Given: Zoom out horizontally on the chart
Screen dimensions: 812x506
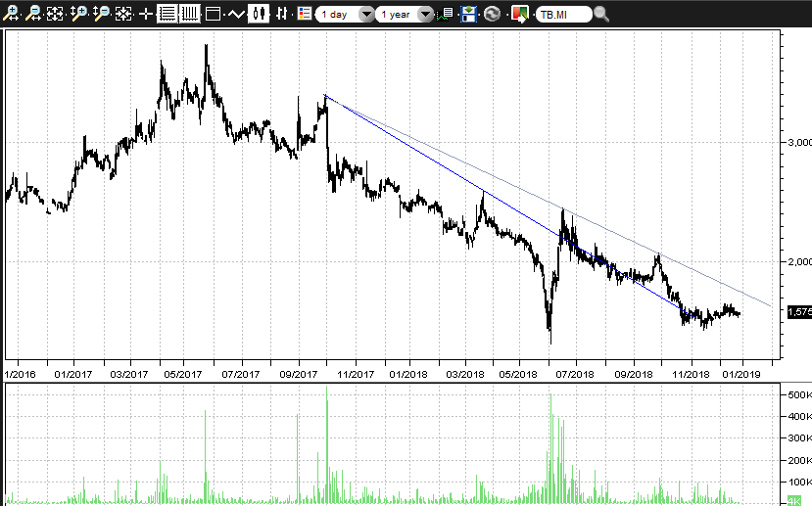Looking at the screenshot, I should pos(33,14).
